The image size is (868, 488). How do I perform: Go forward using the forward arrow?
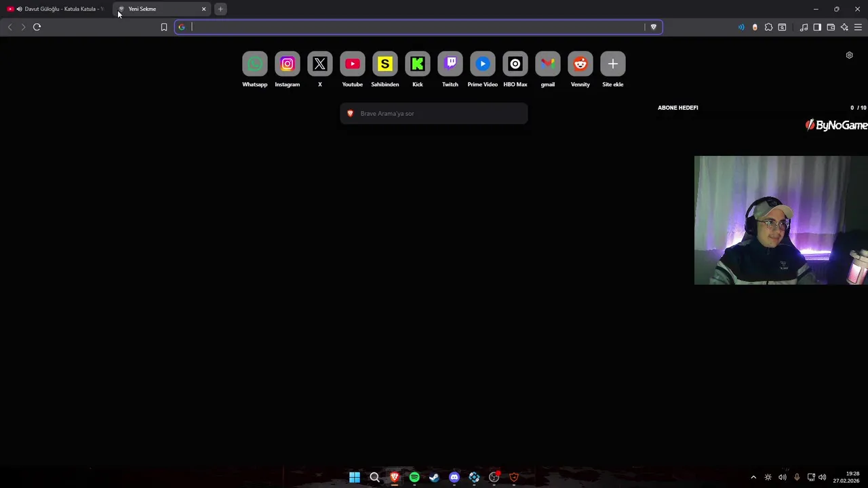tap(23, 27)
